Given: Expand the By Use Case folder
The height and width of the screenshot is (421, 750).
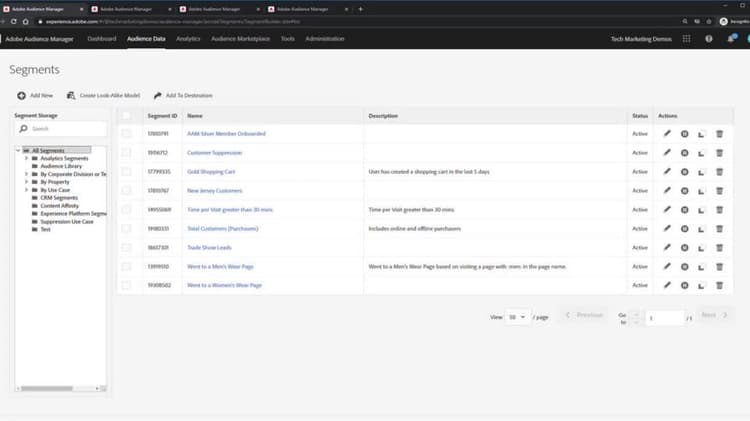Looking at the screenshot, I should [26, 190].
